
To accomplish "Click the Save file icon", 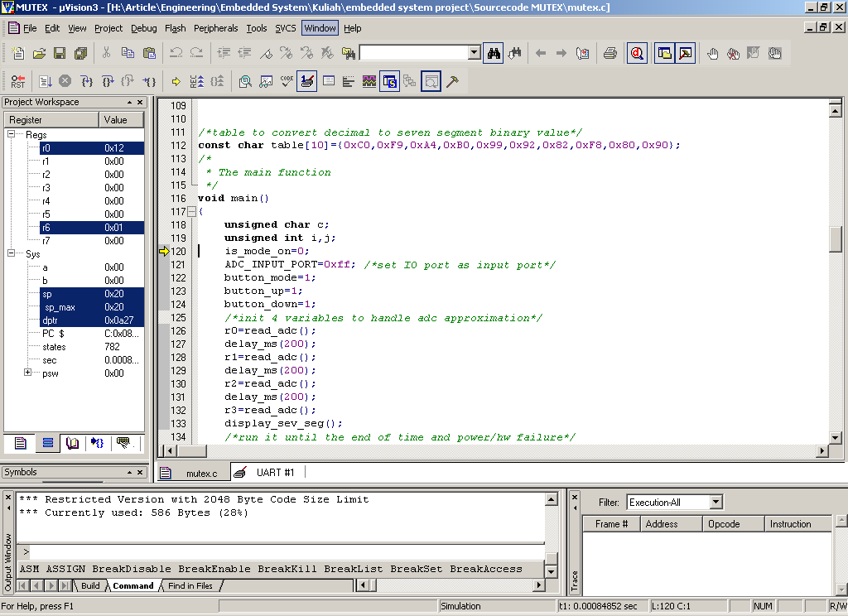I will 60,54.
